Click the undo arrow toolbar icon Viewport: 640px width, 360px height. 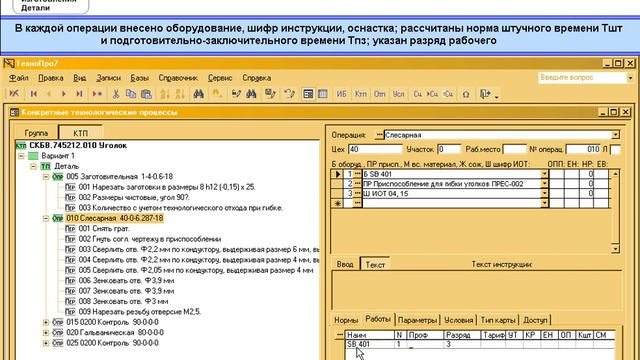click(x=289, y=94)
